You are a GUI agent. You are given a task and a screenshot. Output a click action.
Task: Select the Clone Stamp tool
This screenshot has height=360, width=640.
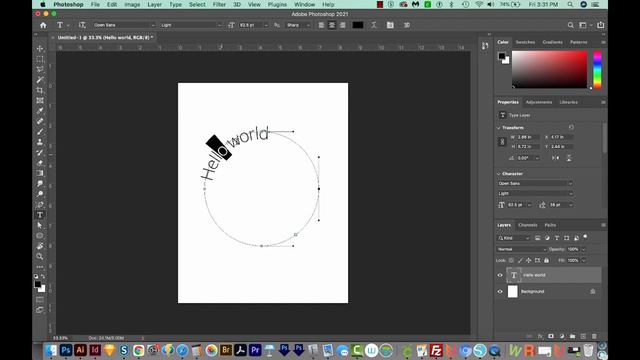(40, 142)
